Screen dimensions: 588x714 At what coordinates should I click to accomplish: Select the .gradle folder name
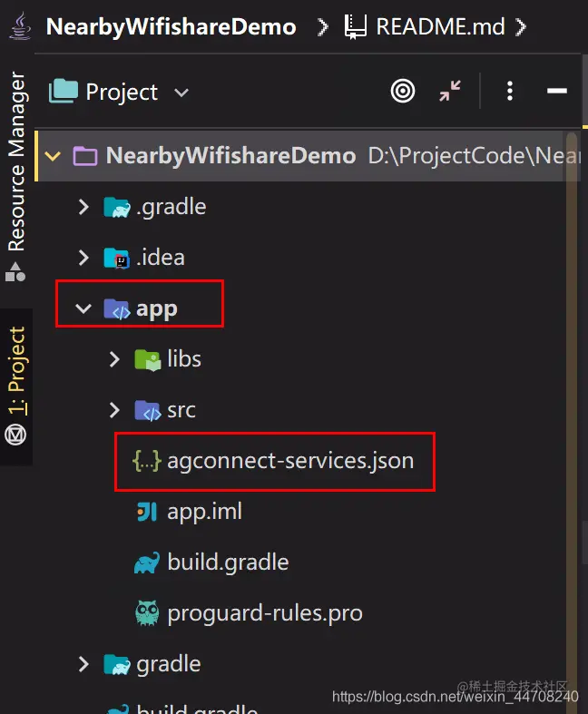point(171,207)
